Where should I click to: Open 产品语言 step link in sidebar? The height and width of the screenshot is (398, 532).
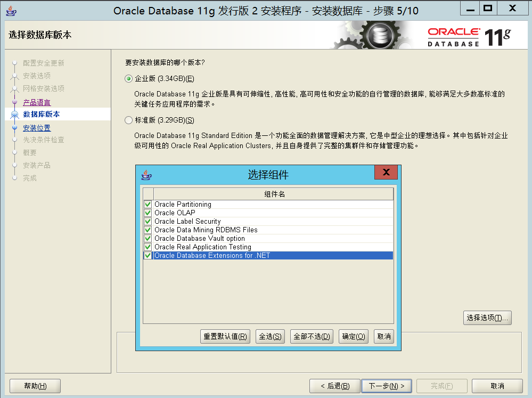click(x=37, y=102)
